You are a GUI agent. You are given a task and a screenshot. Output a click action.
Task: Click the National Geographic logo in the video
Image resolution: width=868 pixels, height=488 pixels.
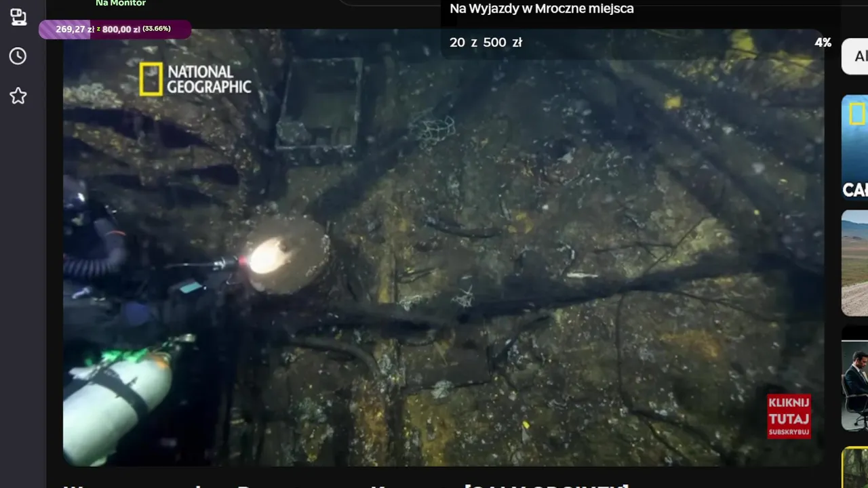pyautogui.click(x=195, y=79)
